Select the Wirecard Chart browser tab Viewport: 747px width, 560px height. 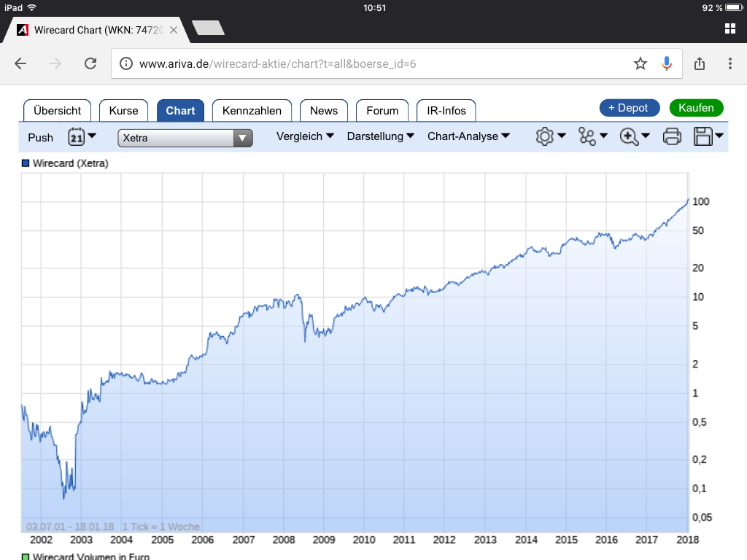coord(98,30)
